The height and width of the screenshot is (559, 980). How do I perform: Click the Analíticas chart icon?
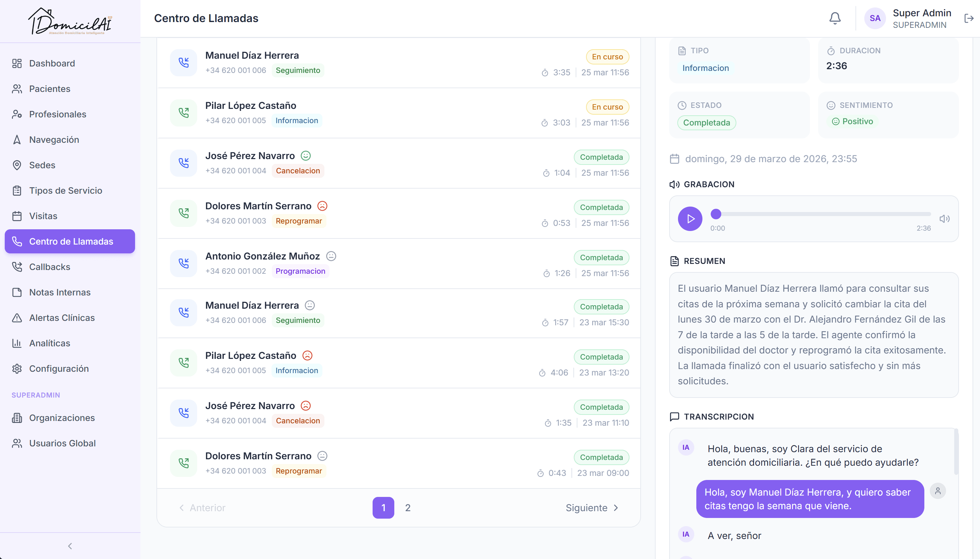pos(17,343)
